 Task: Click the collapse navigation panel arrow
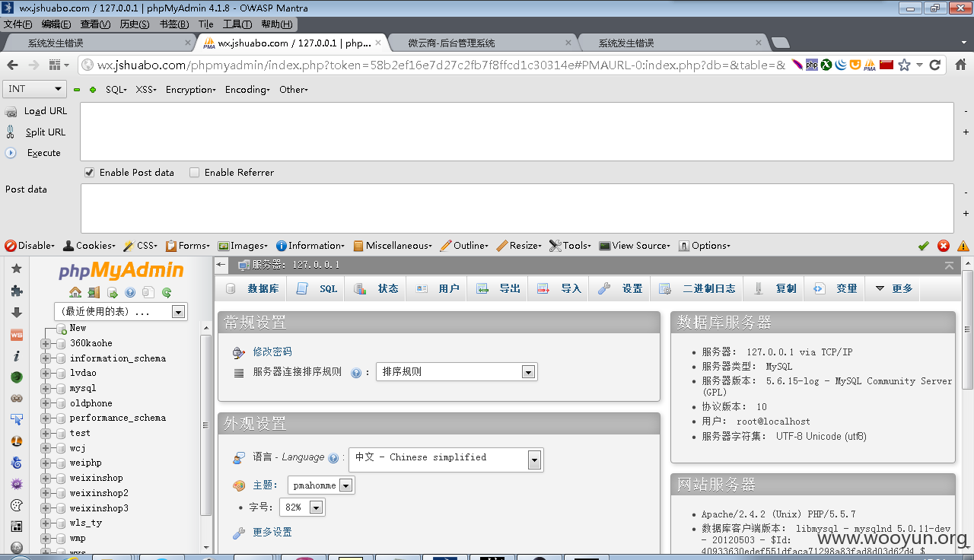pos(221,265)
